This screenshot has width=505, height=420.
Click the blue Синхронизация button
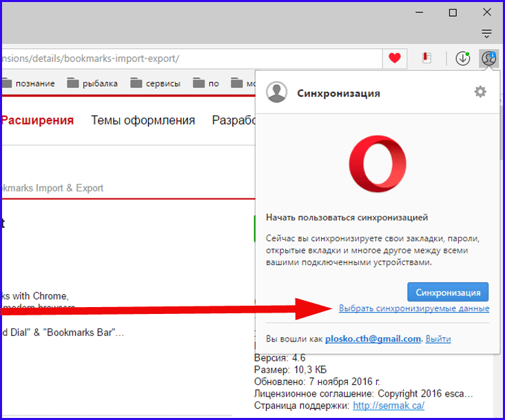[x=448, y=292]
